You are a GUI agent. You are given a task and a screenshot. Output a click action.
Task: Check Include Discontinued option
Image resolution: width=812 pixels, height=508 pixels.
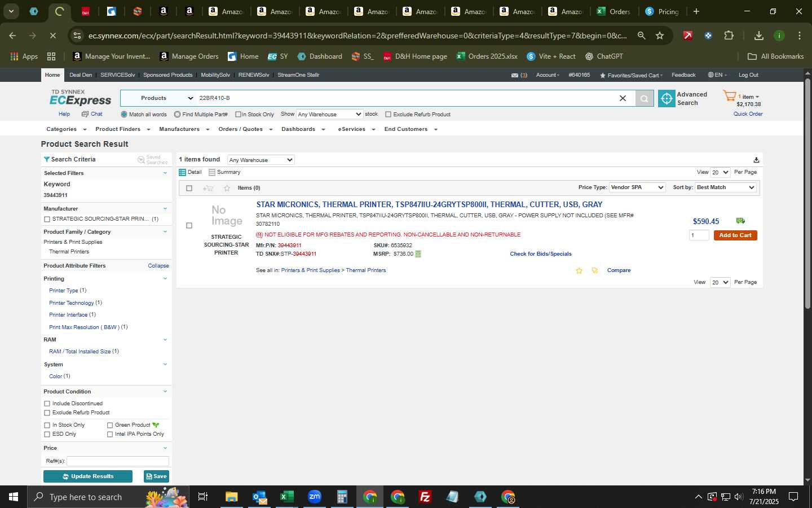click(x=47, y=404)
